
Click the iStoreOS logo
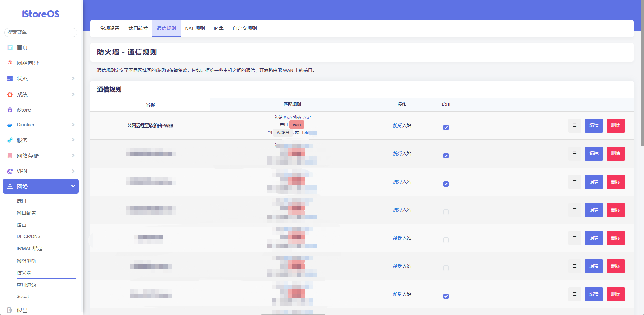coord(41,14)
